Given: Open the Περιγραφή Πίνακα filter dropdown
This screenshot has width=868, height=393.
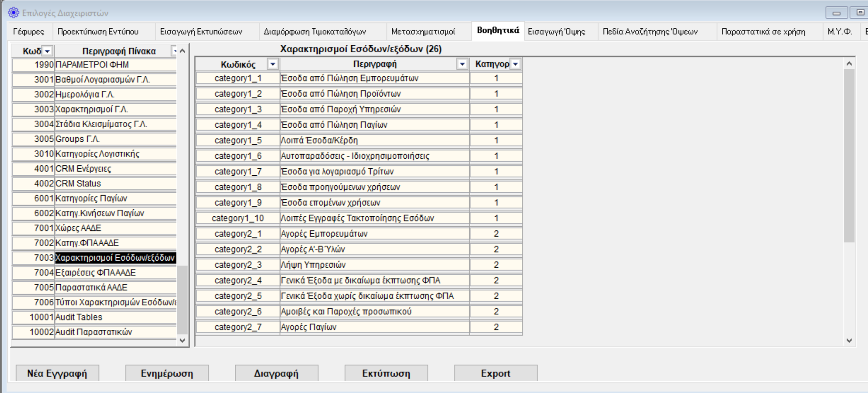Looking at the screenshot, I should click(x=174, y=51).
